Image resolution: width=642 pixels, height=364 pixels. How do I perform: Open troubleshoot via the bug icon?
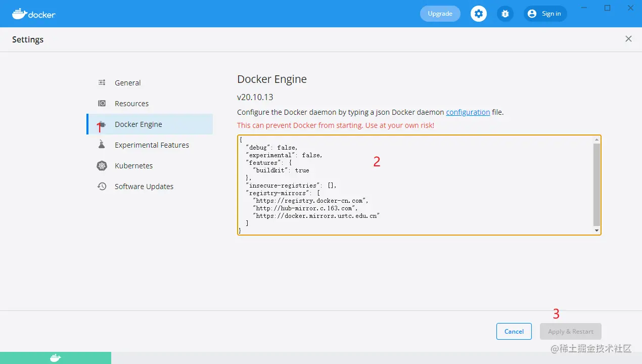pyautogui.click(x=505, y=14)
